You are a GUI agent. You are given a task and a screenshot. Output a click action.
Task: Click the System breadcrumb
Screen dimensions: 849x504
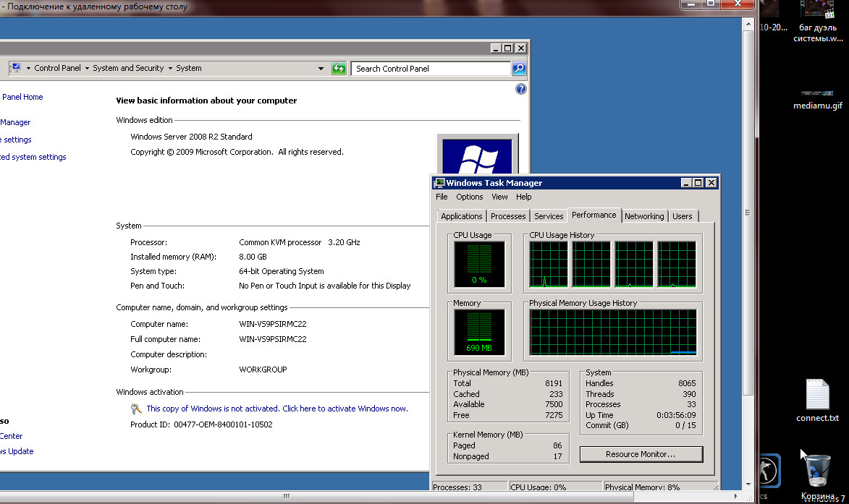tap(188, 68)
